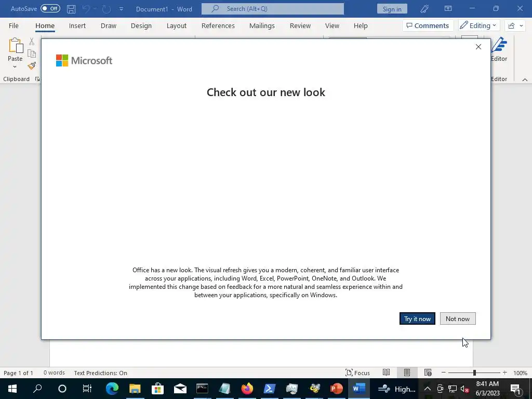Switch to the Insert tab
Screen dimensions: 532x399
(x=77, y=26)
